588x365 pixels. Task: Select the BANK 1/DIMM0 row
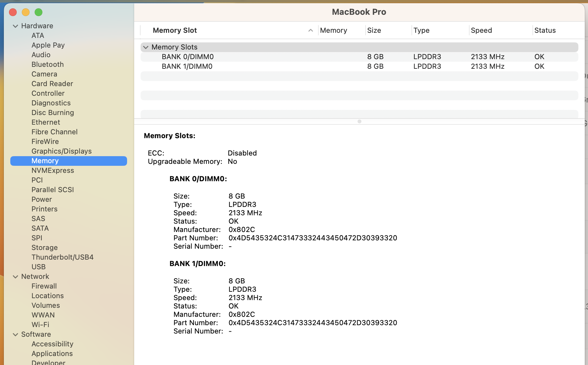pos(187,67)
